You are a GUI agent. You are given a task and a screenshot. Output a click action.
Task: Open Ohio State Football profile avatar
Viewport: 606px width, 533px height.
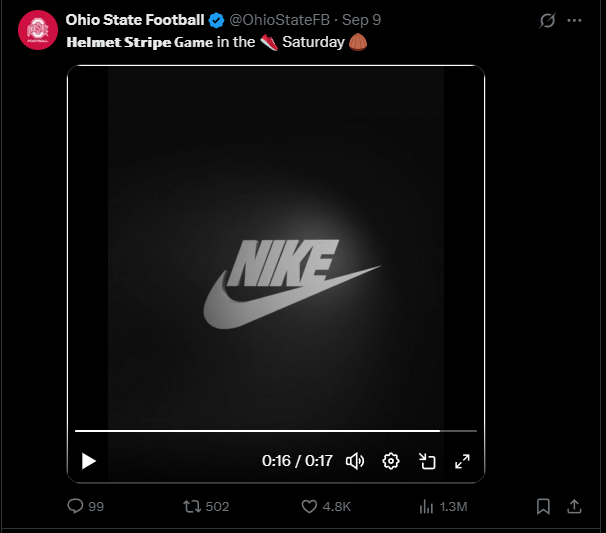(38, 30)
